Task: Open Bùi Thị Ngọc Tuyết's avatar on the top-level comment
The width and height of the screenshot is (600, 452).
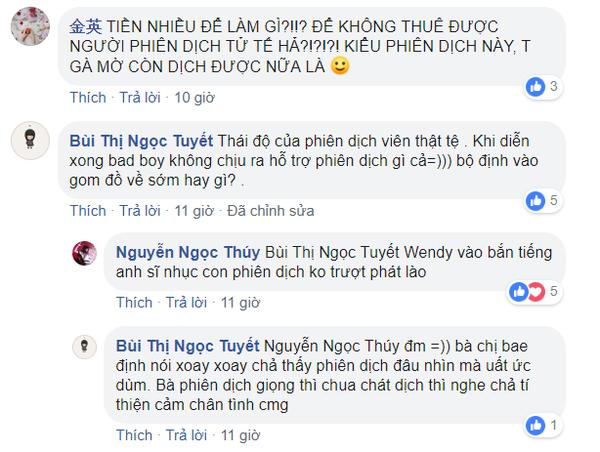Action: [30, 140]
